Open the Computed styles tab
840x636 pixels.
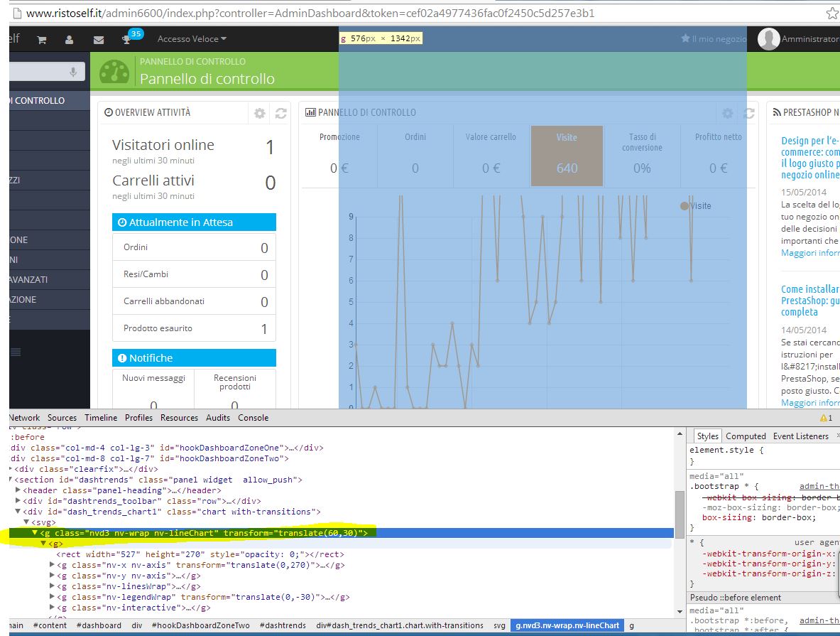746,436
